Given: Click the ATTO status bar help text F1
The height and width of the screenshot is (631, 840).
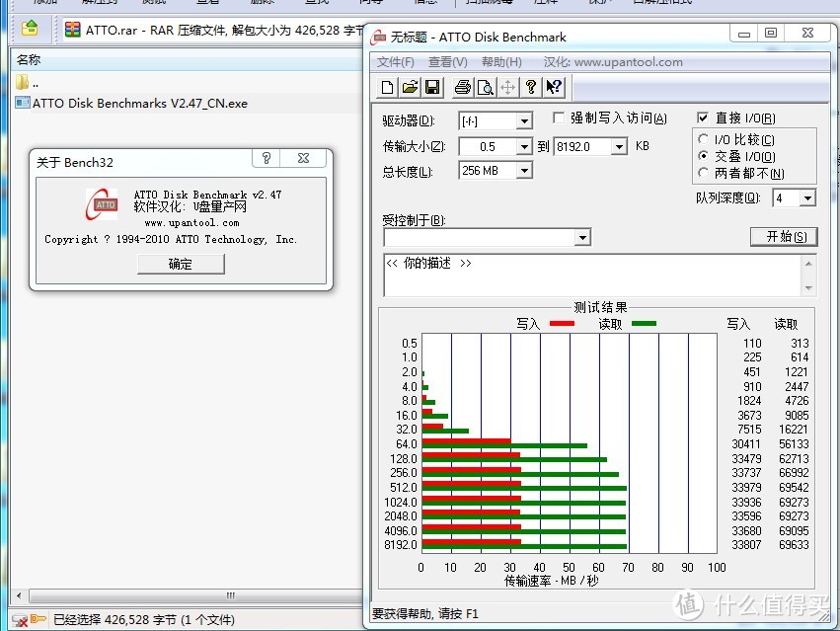Looking at the screenshot, I should (424, 614).
